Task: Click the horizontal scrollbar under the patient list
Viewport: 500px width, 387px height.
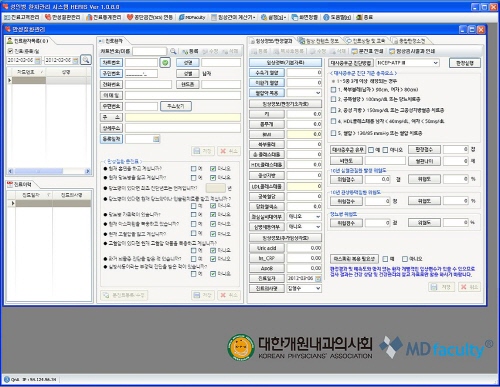Action: point(49,171)
